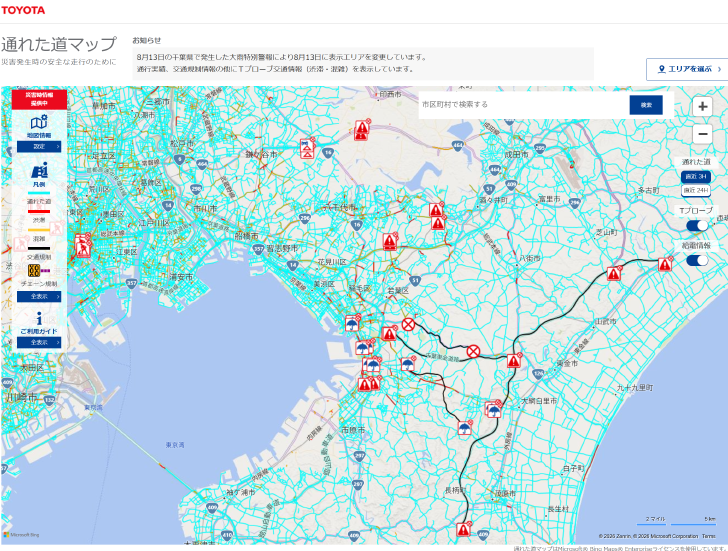The width and height of the screenshot is (728, 551).
Task: Zoom in the map with plus button
Action: [x=702, y=107]
